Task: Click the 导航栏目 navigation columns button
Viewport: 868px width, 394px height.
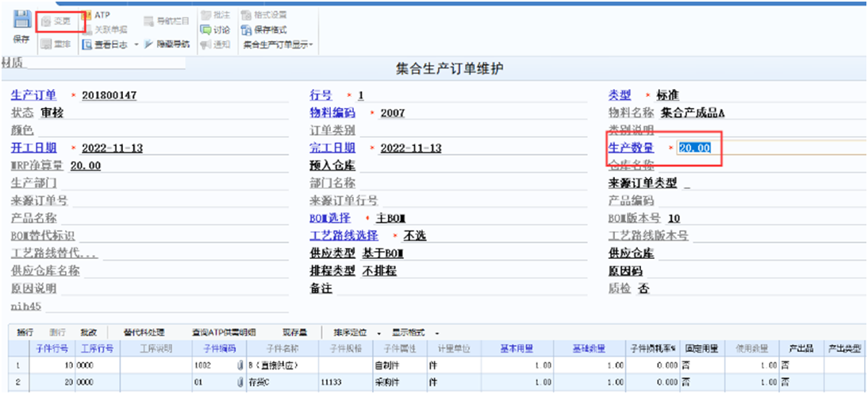Action: click(x=167, y=21)
